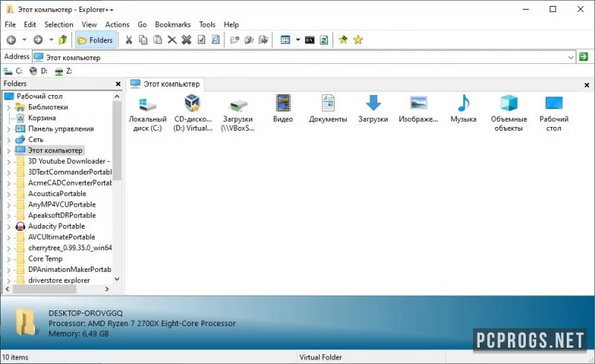Click the Paste toolbar icon
This screenshot has height=364, width=595.
pyautogui.click(x=158, y=40)
